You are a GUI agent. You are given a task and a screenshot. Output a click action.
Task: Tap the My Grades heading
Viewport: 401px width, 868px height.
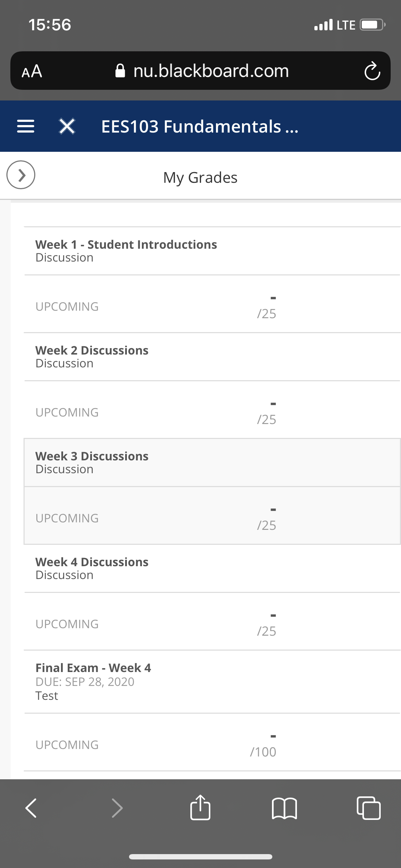click(x=200, y=177)
